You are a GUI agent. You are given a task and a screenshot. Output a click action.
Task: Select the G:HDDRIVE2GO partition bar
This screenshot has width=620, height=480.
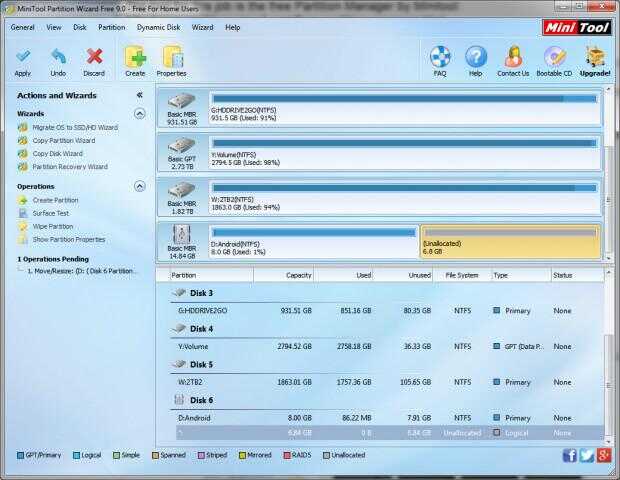coord(405,108)
